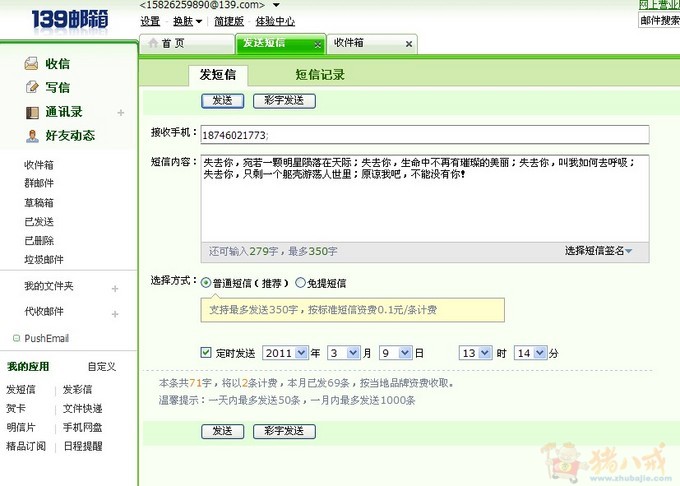This screenshot has width=680, height=486.
Task: Switch to the 收件箱 tab
Action: point(372,43)
